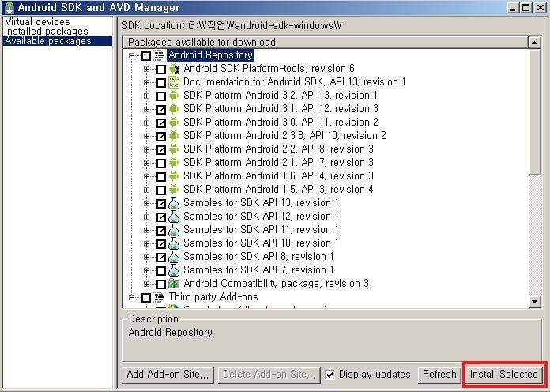
Task: Expand SDK Platform Android 2.2 API 8 node
Action: 147,150
